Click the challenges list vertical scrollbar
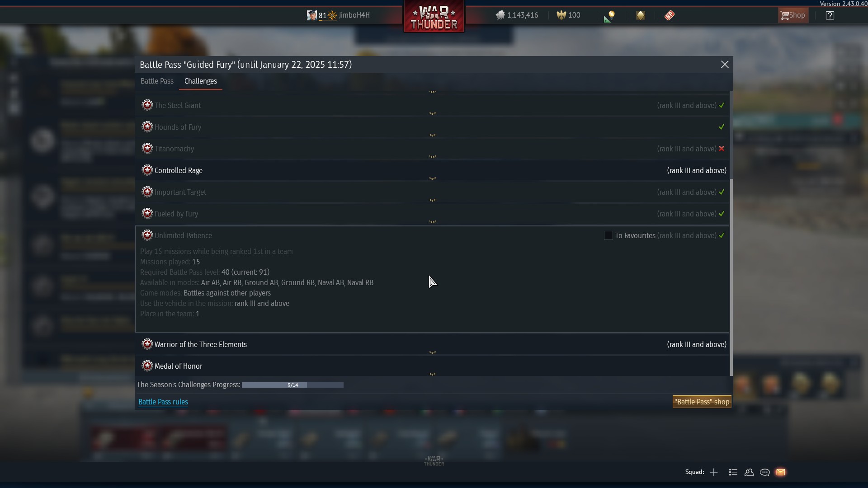Screen dimensions: 868x488 tap(731, 233)
